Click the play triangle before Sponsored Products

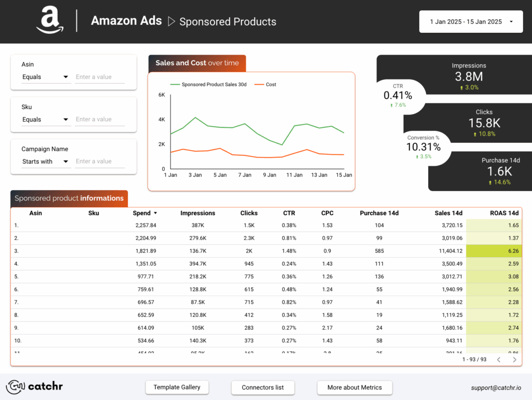171,21
